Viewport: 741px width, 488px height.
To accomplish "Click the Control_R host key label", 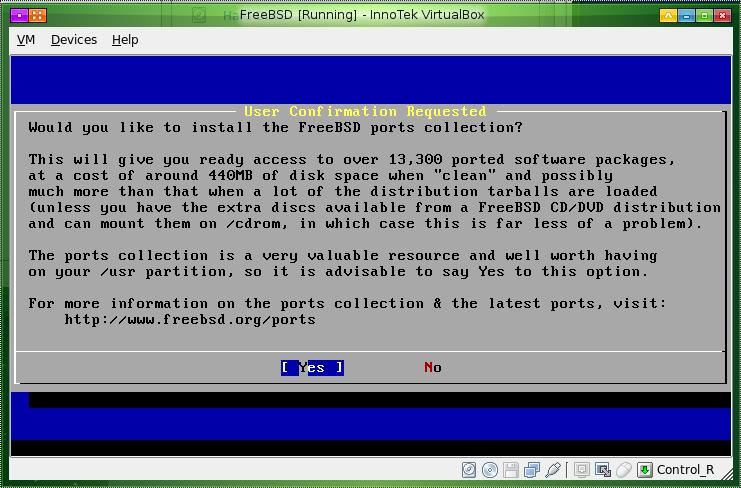I will 685,470.
